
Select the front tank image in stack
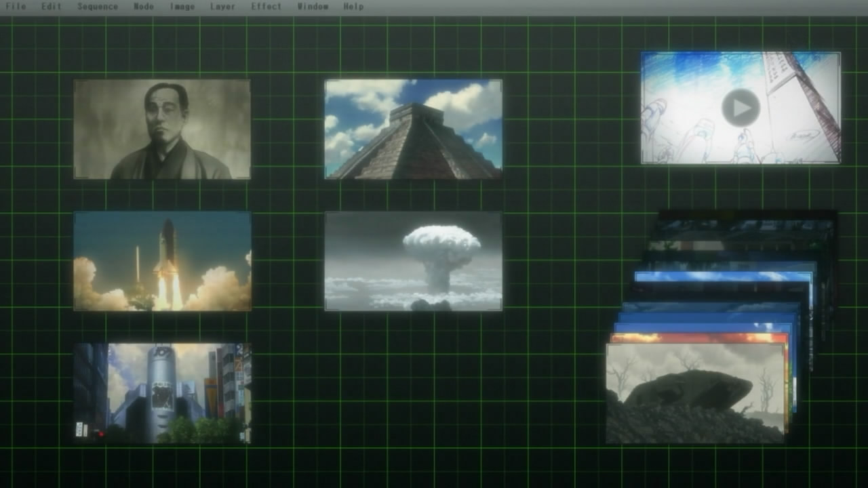(x=695, y=394)
